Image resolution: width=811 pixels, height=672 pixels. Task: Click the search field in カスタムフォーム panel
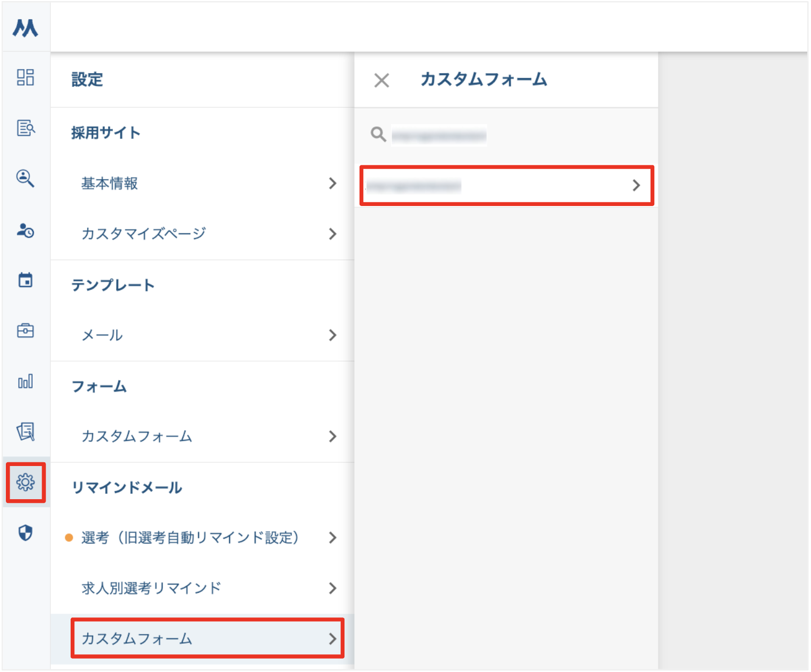pyautogui.click(x=439, y=135)
